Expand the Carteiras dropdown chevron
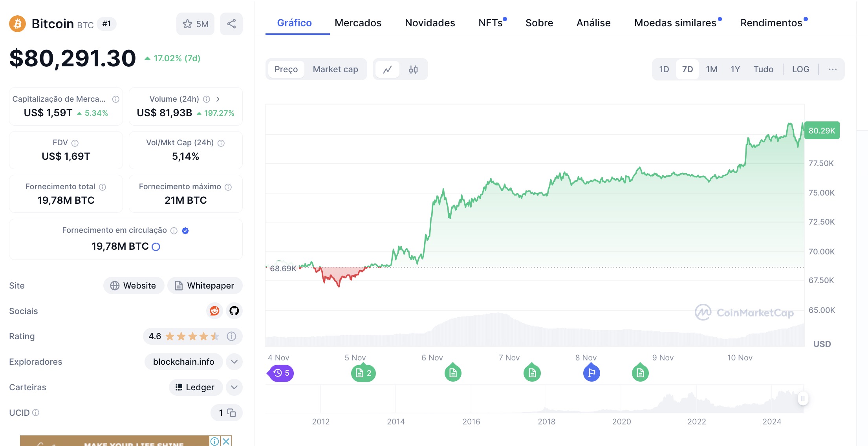Viewport: 868px width, 446px height. tap(234, 387)
